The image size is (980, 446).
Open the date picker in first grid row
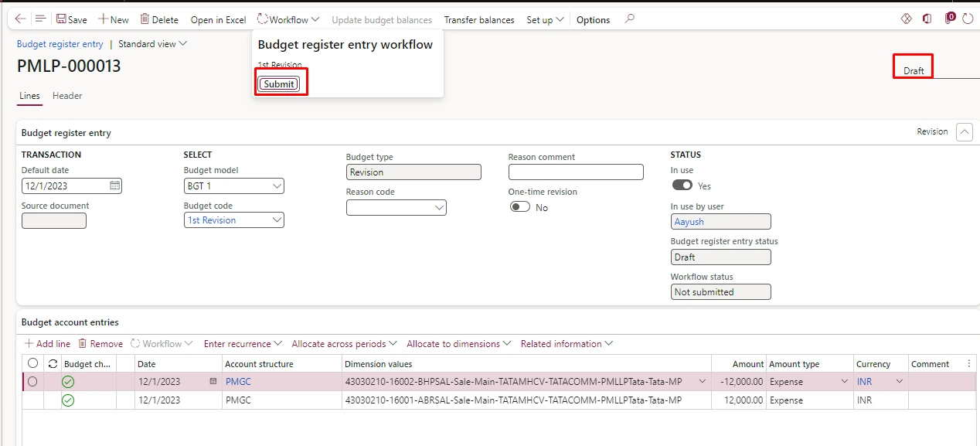tap(213, 382)
